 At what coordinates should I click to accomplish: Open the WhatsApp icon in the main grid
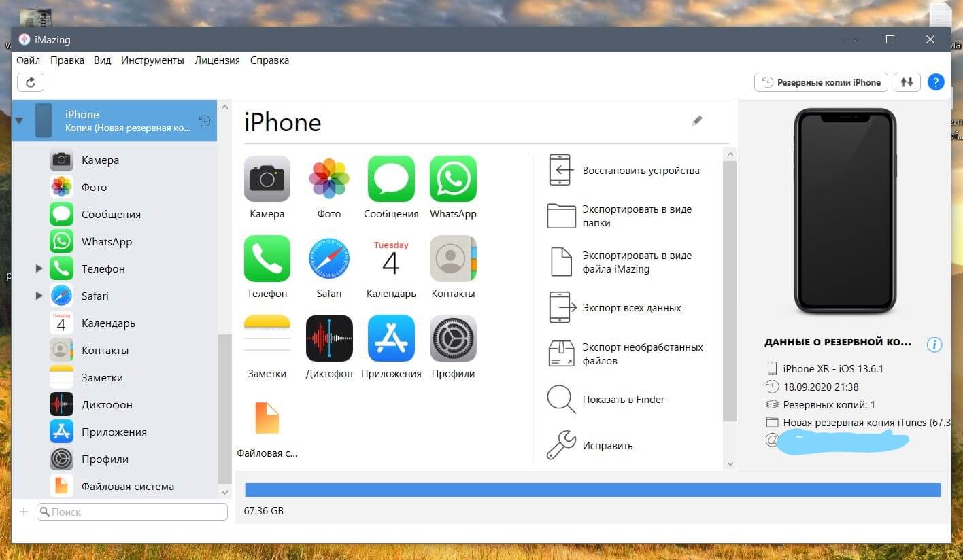[x=453, y=179]
